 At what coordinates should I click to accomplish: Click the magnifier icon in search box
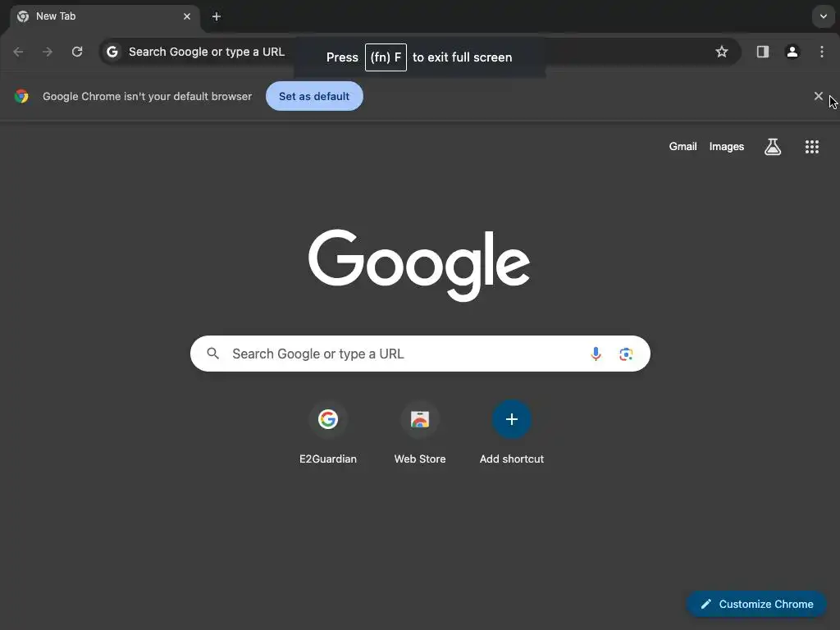212,354
